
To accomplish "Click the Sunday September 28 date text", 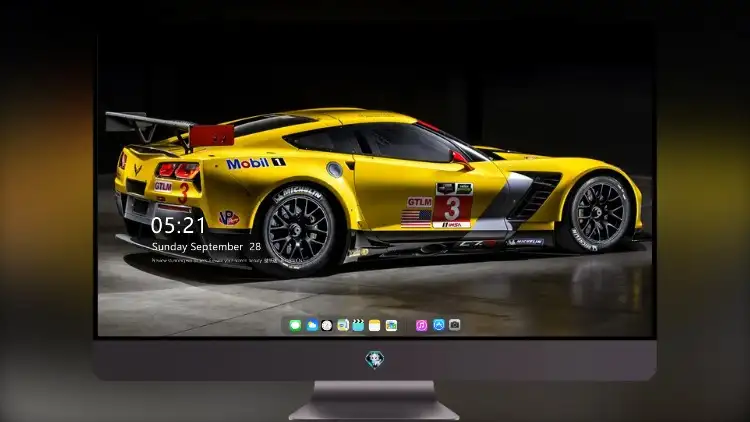I will pyautogui.click(x=206, y=247).
